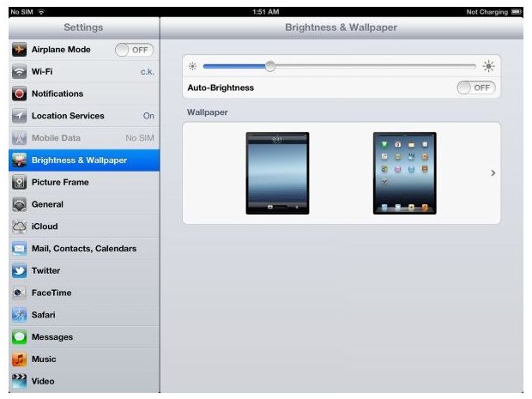The height and width of the screenshot is (399, 532).
Task: Click the Location Services arrow icon
Action: pos(20,116)
